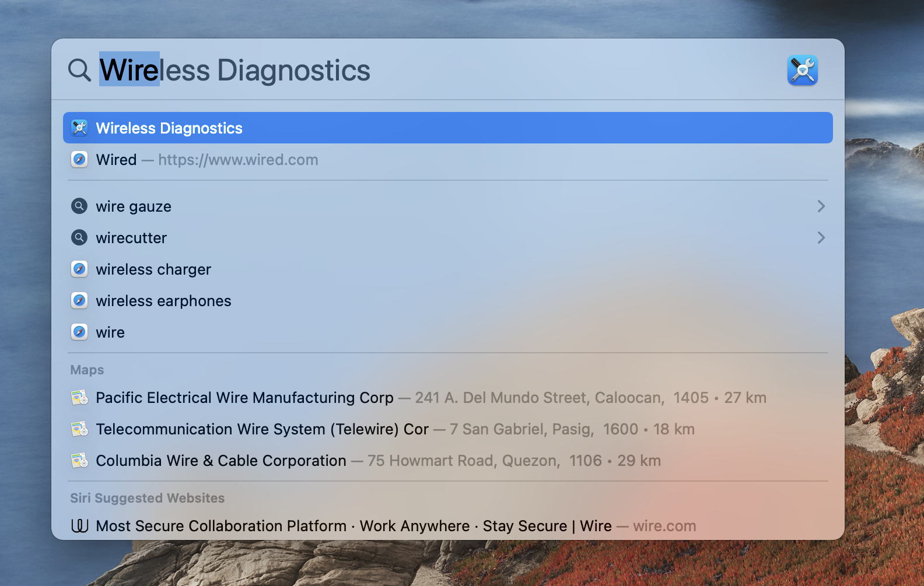Select the wire gauze search suggestion

tap(448, 206)
